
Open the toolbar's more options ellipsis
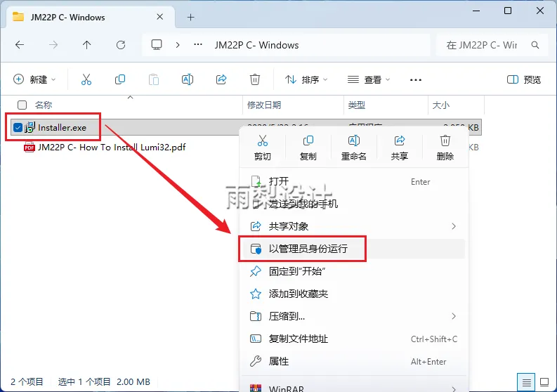pos(416,80)
